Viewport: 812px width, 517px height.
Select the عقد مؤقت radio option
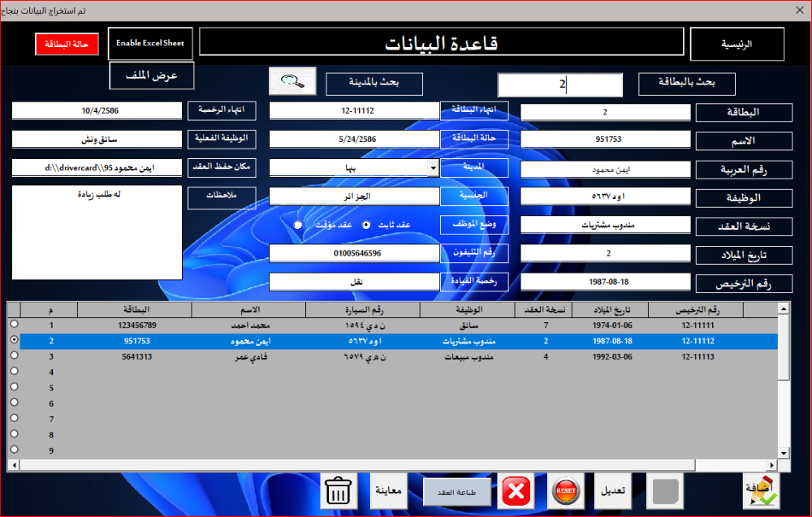(298, 225)
